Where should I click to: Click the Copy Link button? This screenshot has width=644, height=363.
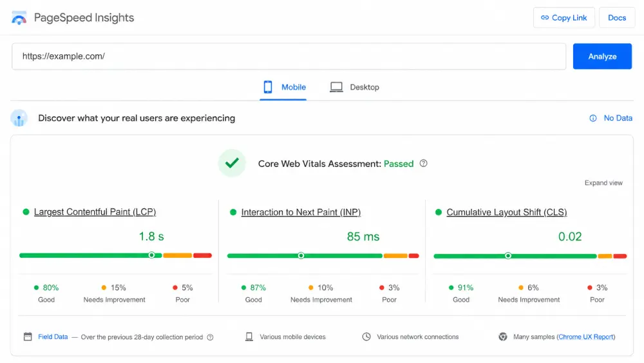pyautogui.click(x=564, y=17)
